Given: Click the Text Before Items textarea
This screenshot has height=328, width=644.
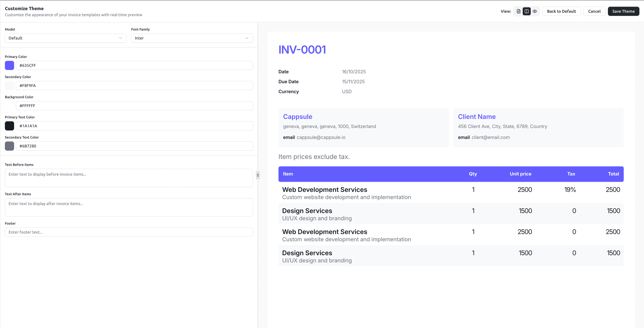Looking at the screenshot, I should (x=129, y=178).
